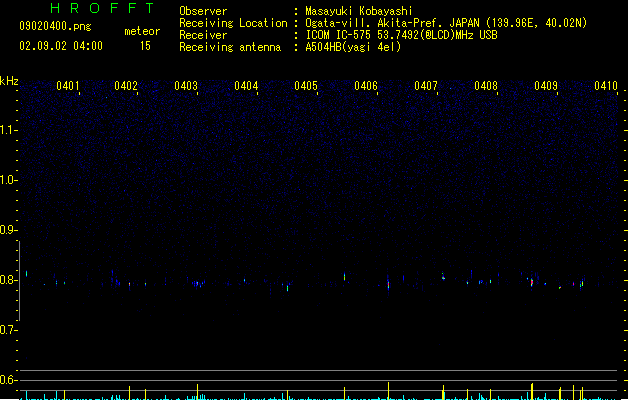Click the 1.0 kHz axis label
This screenshot has height=400, width=629.
click(8, 180)
